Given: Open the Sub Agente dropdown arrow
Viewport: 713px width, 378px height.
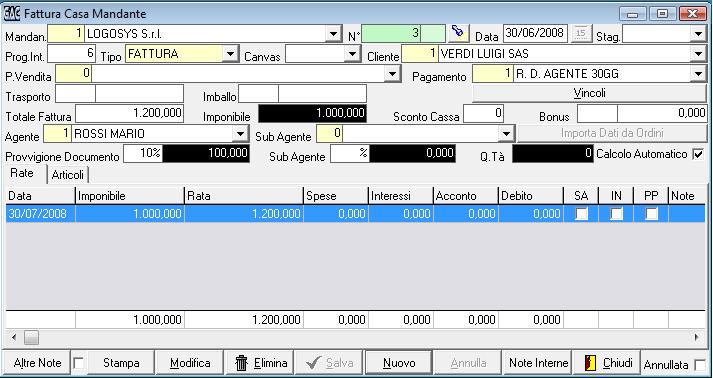Looking at the screenshot, I should pyautogui.click(x=506, y=134).
